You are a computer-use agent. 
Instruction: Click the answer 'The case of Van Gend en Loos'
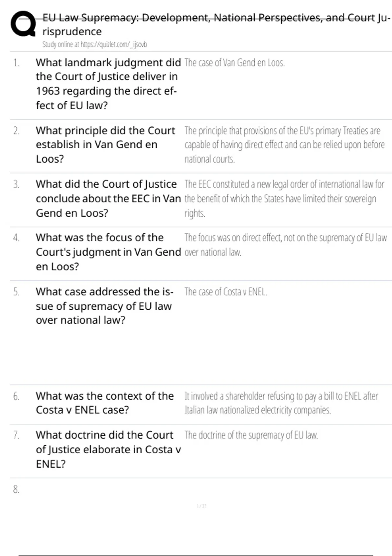point(235,62)
